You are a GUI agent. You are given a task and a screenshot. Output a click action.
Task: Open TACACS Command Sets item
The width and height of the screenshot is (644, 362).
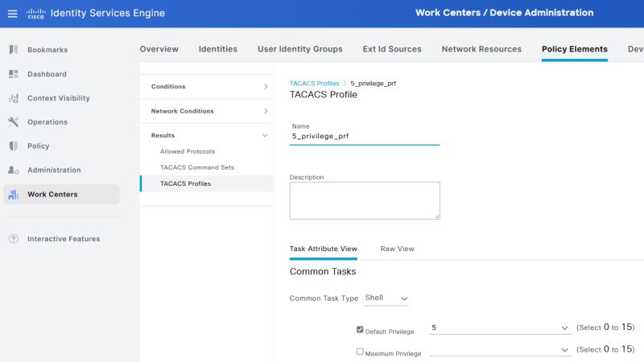point(197,167)
